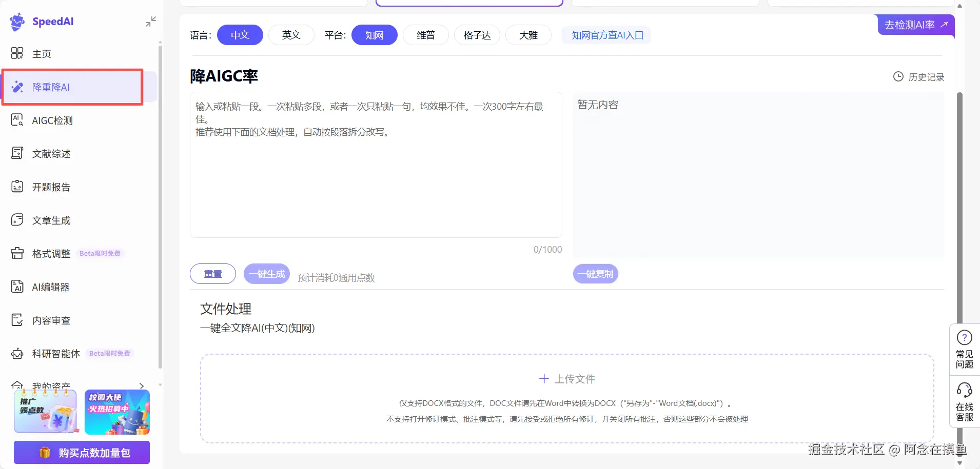Click the AI编辑器 file icon
This screenshot has width=980, height=469.
(17, 287)
